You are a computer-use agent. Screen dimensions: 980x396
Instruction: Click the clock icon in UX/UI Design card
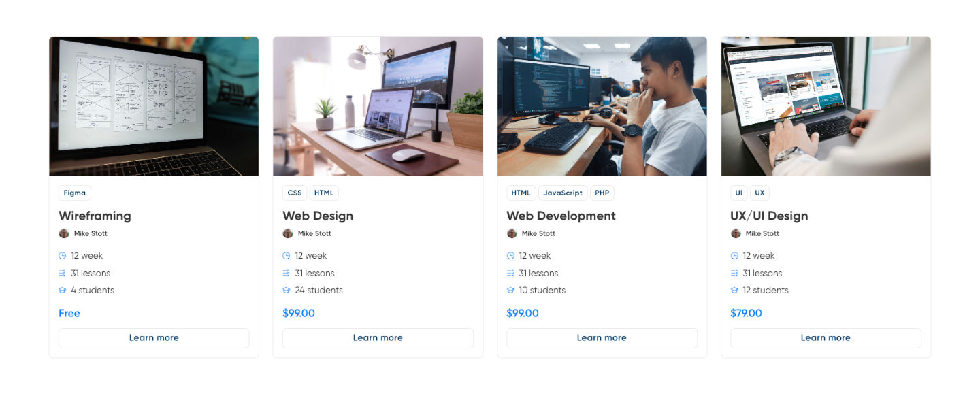click(x=734, y=256)
